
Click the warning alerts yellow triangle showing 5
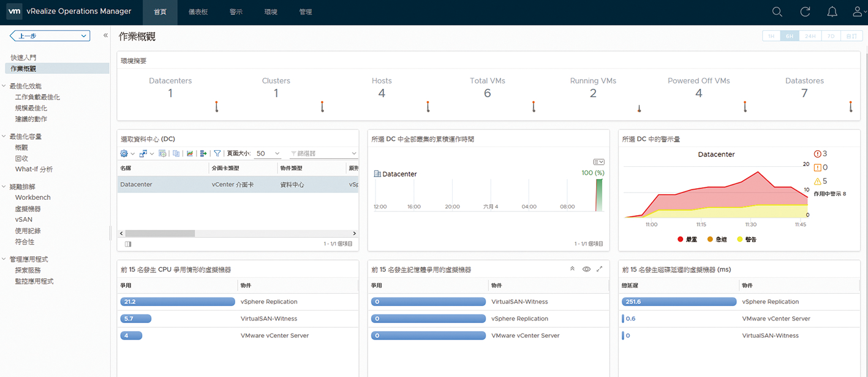point(817,181)
